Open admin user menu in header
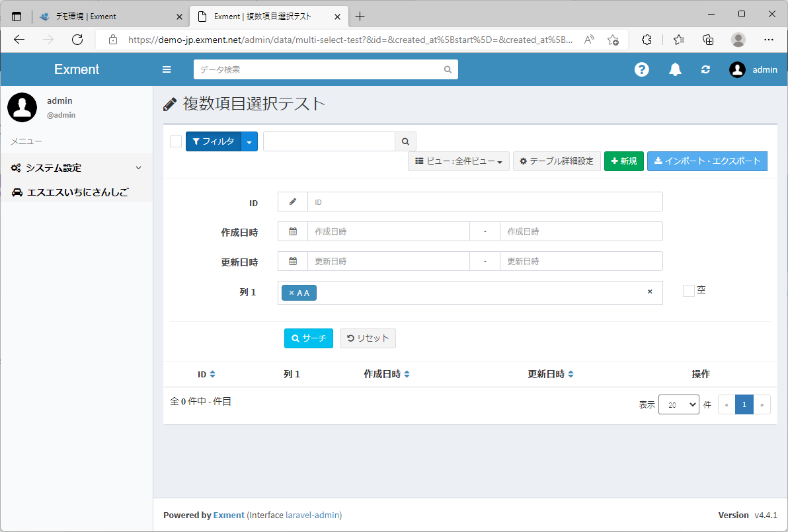Image resolution: width=788 pixels, height=532 pixels. [754, 69]
